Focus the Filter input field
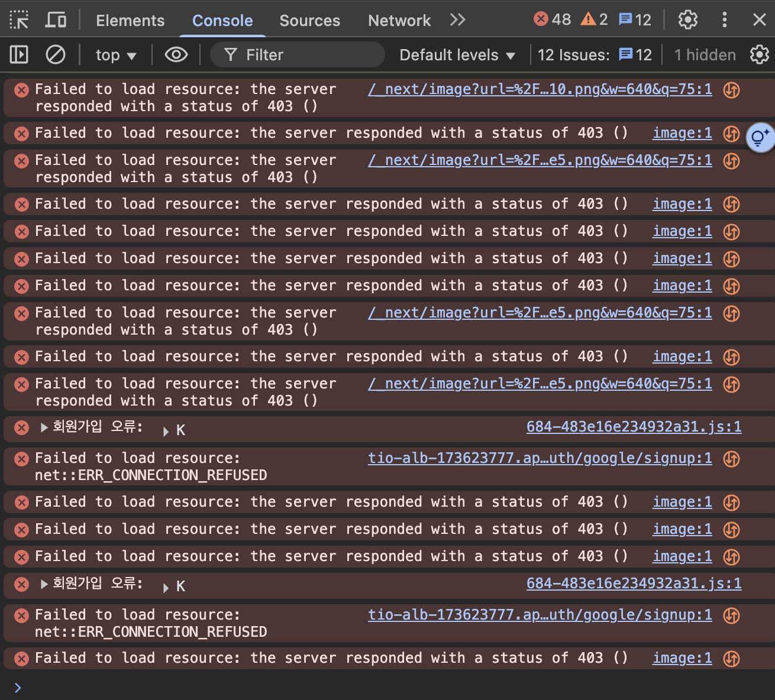 point(298,55)
